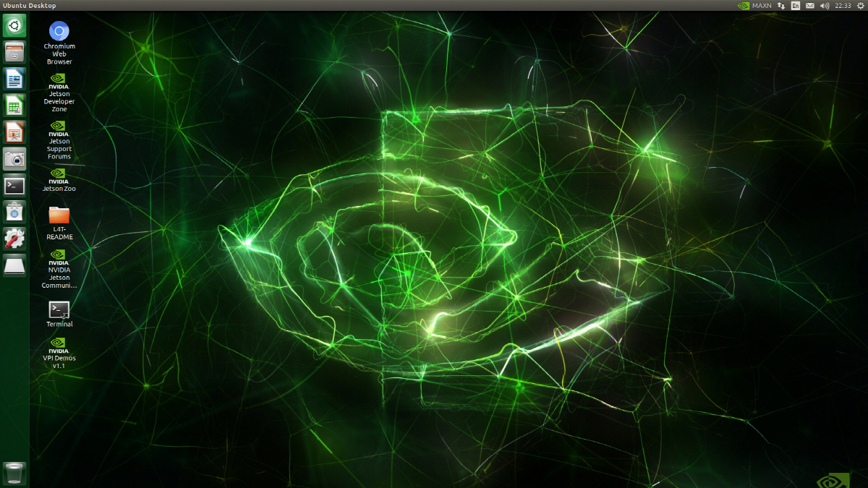This screenshot has height=488, width=868.
Task: Open the Ubuntu Dash search launcher
Action: coord(14,25)
